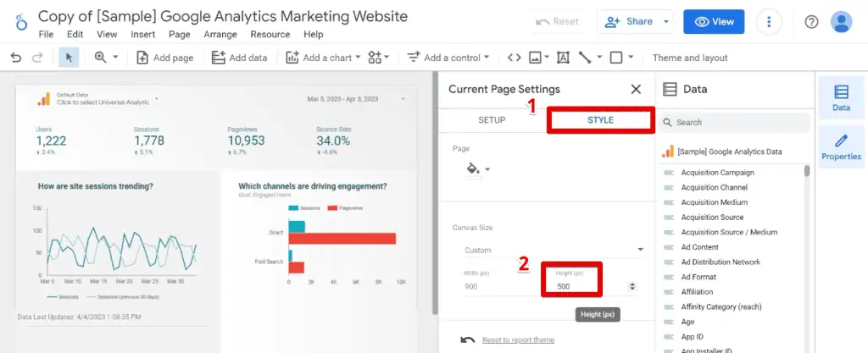Click the Search field in Data panel
This screenshot has height=353, width=868.
tap(737, 122)
